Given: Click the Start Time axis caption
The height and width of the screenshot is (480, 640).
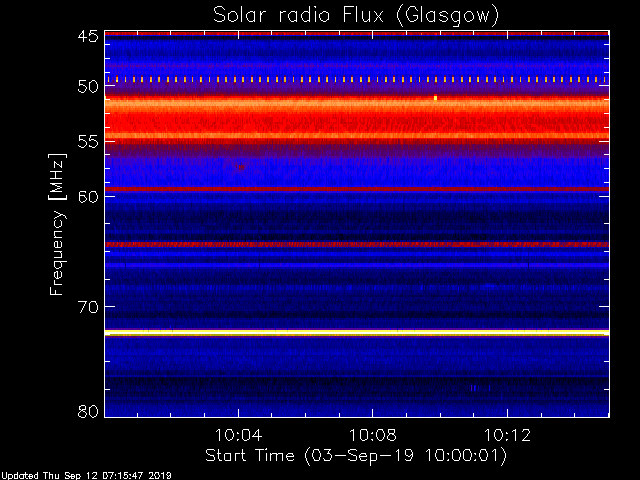Looking at the screenshot, I should [x=356, y=456].
